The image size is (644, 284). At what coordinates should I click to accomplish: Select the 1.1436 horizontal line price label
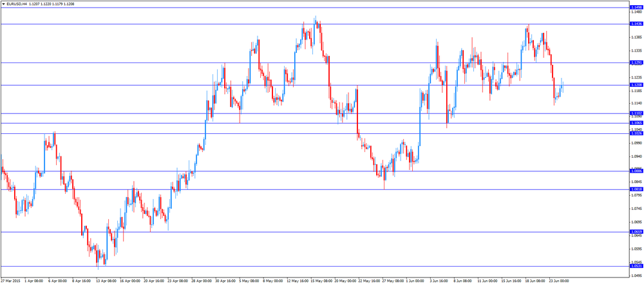tap(636, 24)
